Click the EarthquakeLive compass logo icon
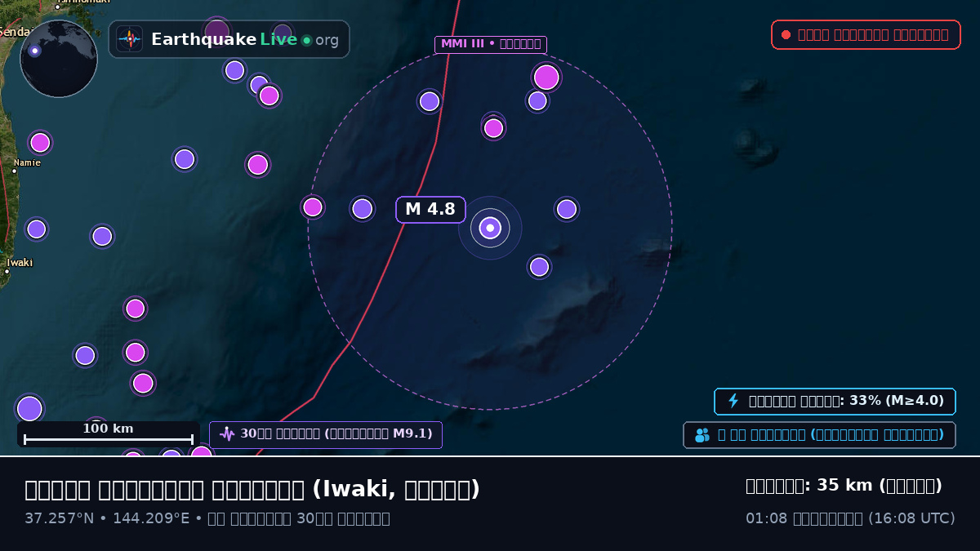The image size is (980, 551). coord(130,39)
